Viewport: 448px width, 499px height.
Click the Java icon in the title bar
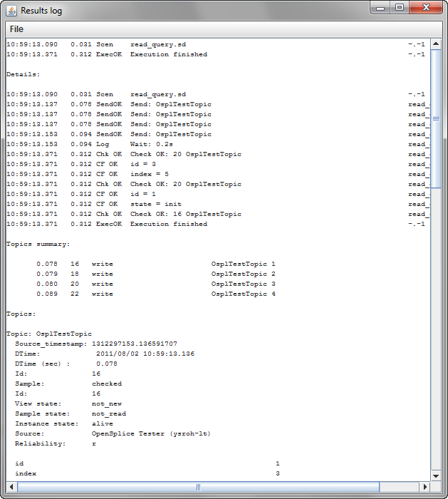[12, 11]
